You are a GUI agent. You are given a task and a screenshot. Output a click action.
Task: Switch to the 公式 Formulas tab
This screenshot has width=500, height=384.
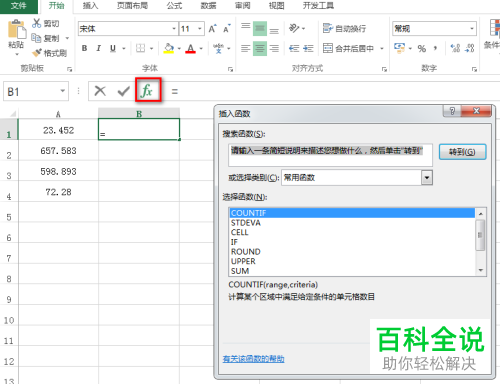(x=174, y=6)
